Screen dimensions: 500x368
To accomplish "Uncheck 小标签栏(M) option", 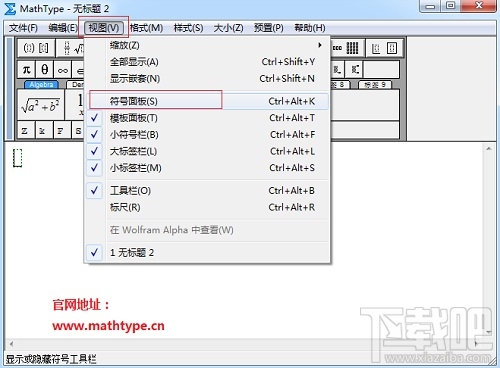I will click(207, 168).
